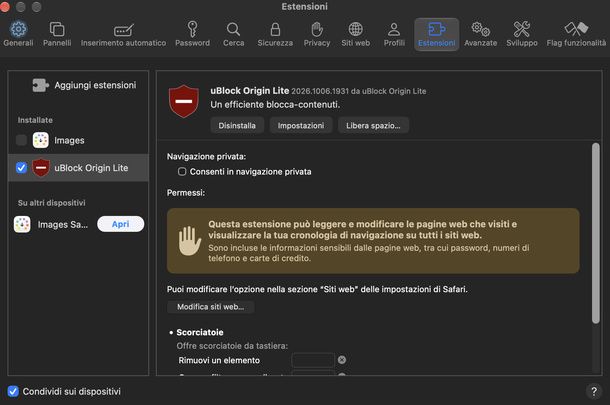
Task: Disable the uBlock Origin Lite checkbox
Action: point(21,168)
